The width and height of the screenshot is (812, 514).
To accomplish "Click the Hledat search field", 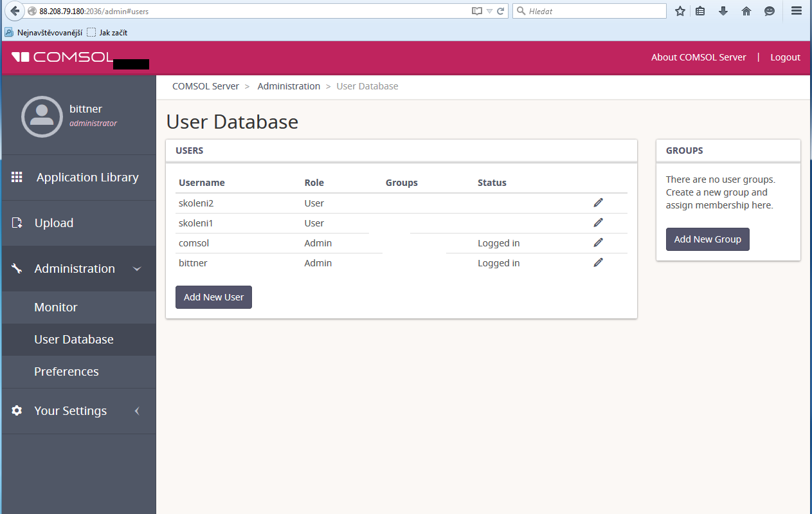I will click(x=590, y=11).
